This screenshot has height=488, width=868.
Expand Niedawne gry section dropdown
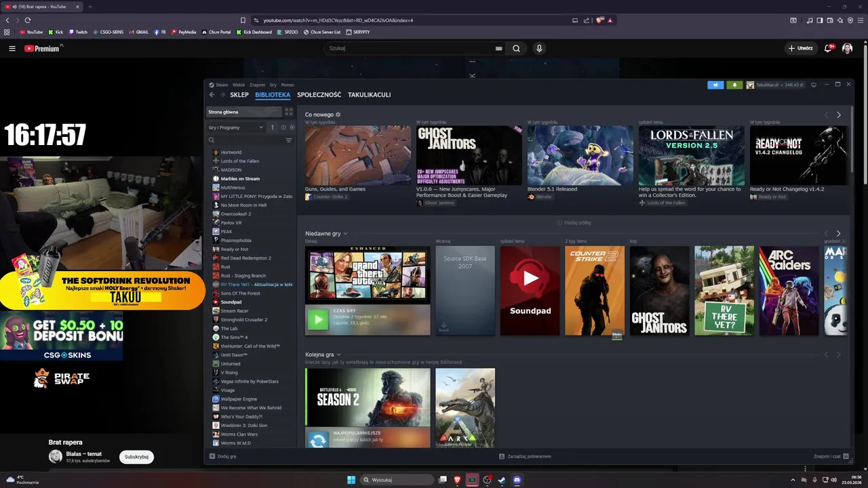pos(345,234)
